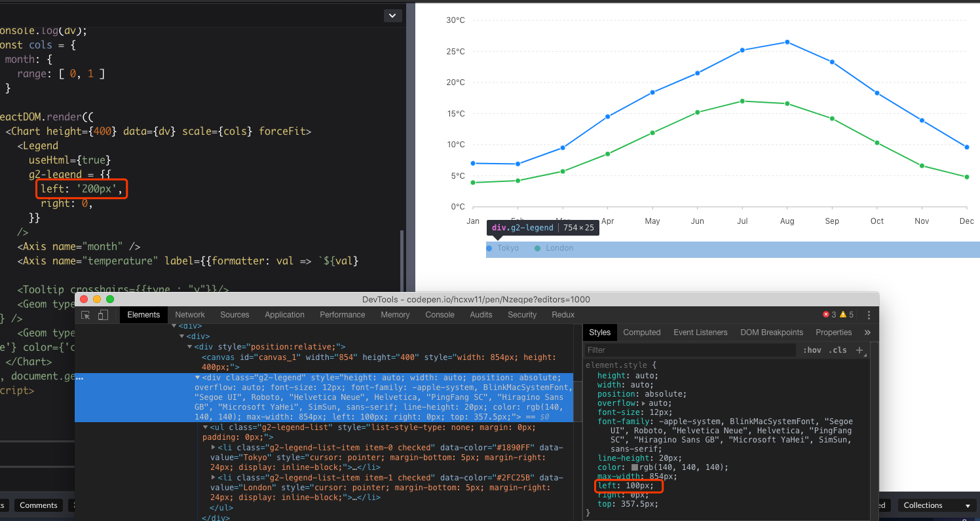Select the inspect element icon in DevTools
The height and width of the screenshot is (521, 980).
coord(86,315)
